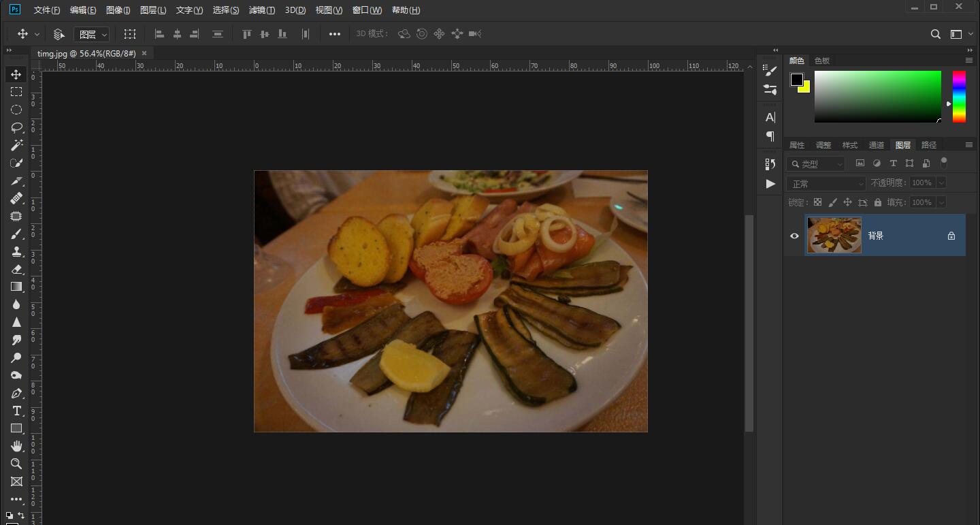Open the Layers panel menu button
This screenshot has width=980, height=525.
coord(969,144)
